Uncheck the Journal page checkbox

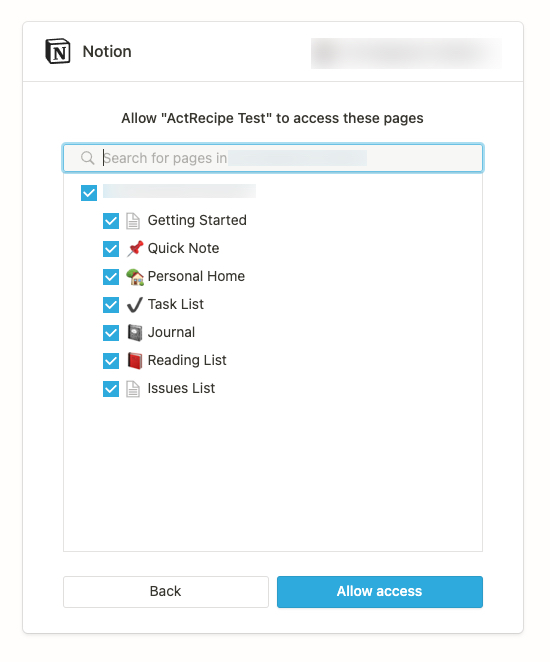tap(111, 333)
